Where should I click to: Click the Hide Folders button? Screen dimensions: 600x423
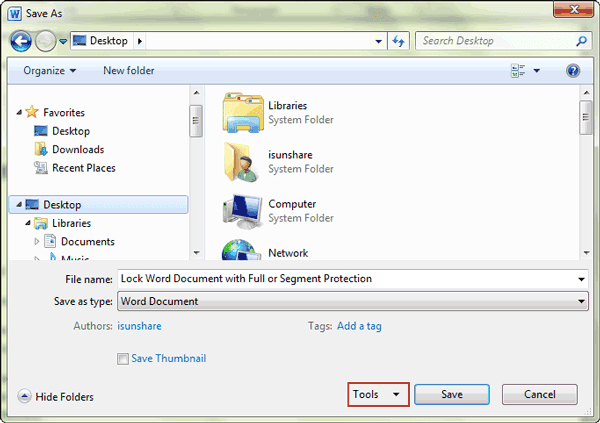tap(56, 397)
